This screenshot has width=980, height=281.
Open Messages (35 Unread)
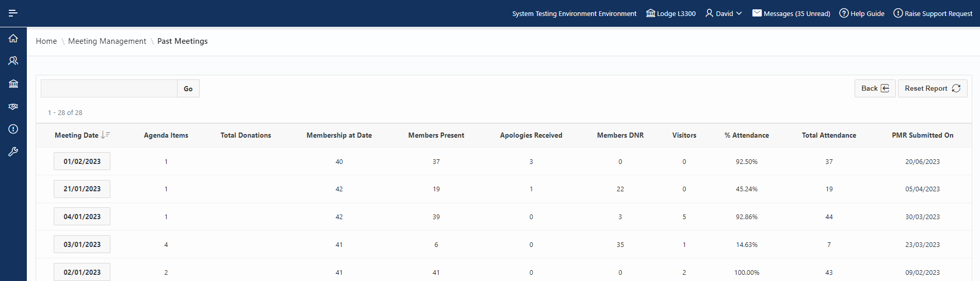point(791,13)
